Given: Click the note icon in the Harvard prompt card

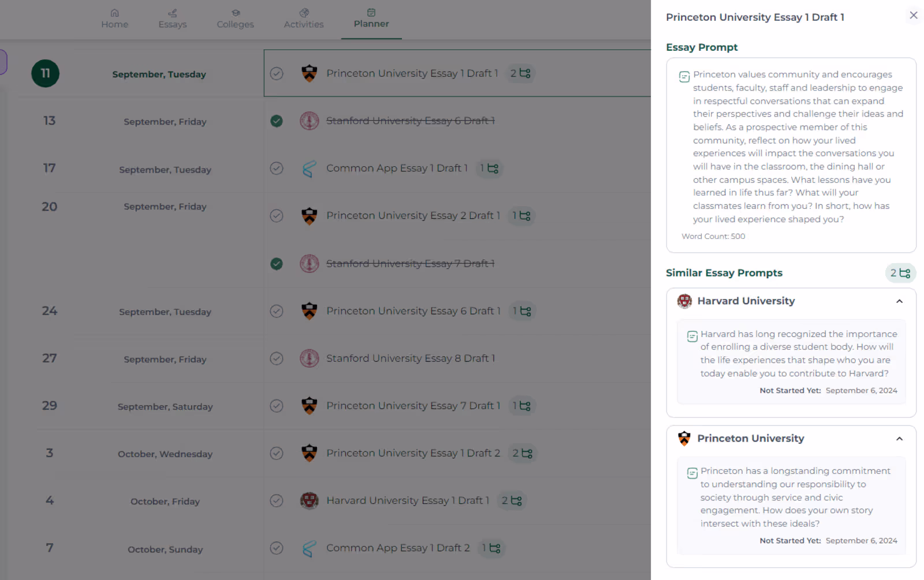Looking at the screenshot, I should pos(692,336).
